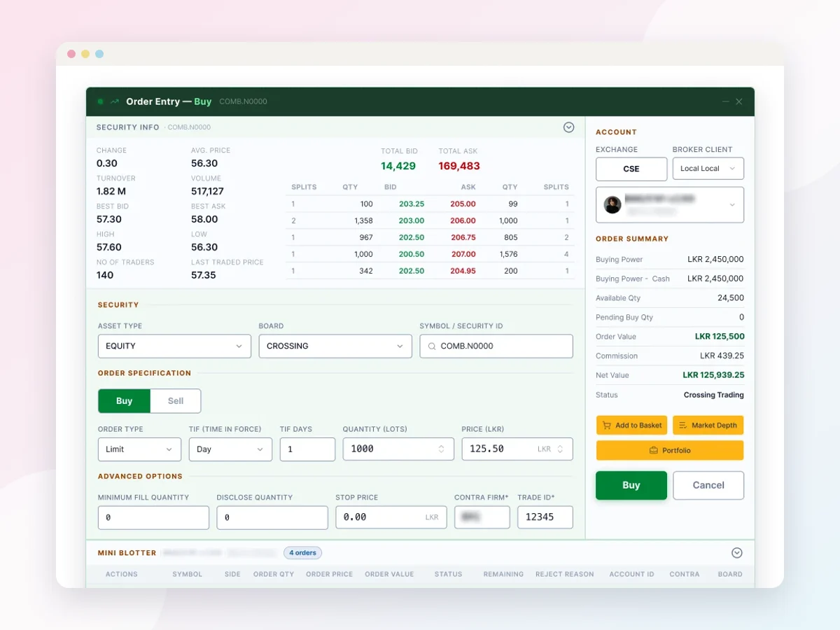Screen dimensions: 840x630
Task: Open the Asset Type dropdown
Action: (x=174, y=346)
